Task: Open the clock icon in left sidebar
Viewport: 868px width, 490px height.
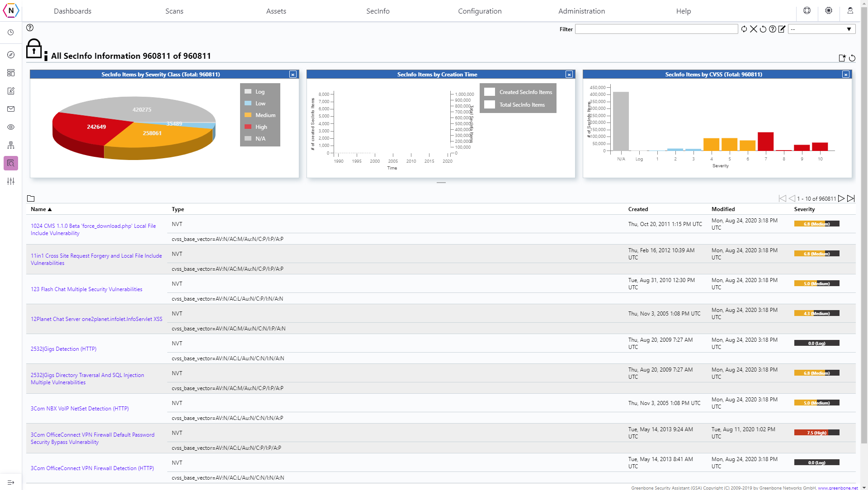Action: pos(11,33)
